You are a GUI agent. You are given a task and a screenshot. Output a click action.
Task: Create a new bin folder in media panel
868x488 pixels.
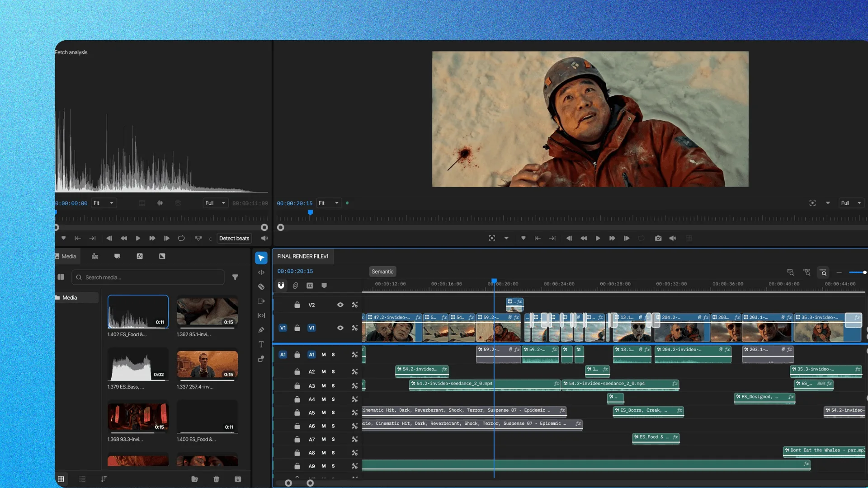[x=194, y=479]
